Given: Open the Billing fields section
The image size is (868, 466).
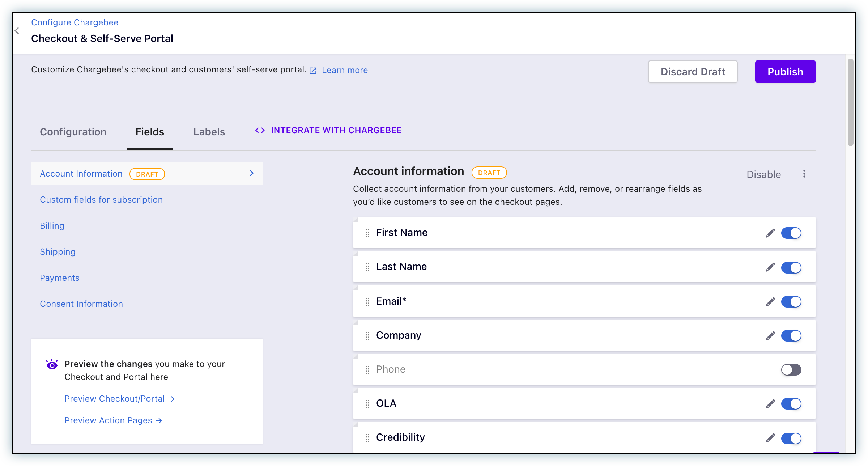Looking at the screenshot, I should coord(52,226).
